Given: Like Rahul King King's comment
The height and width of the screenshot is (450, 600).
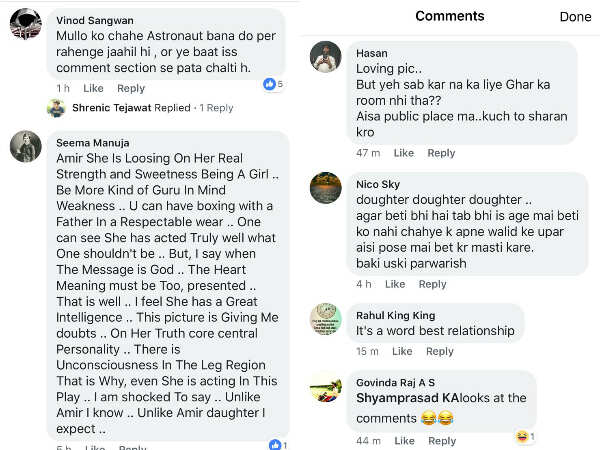Looking at the screenshot, I should point(402,352).
